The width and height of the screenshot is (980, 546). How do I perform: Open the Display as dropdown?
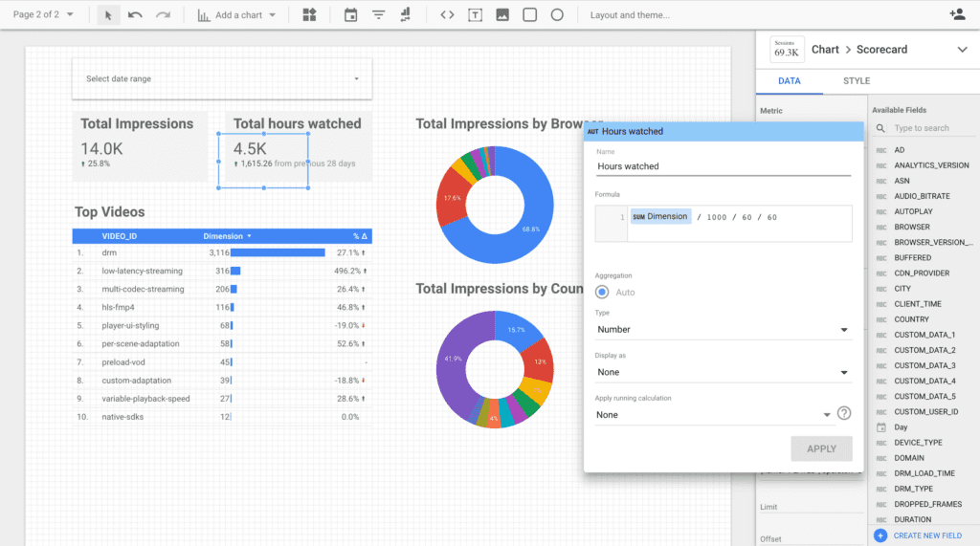[x=724, y=372]
